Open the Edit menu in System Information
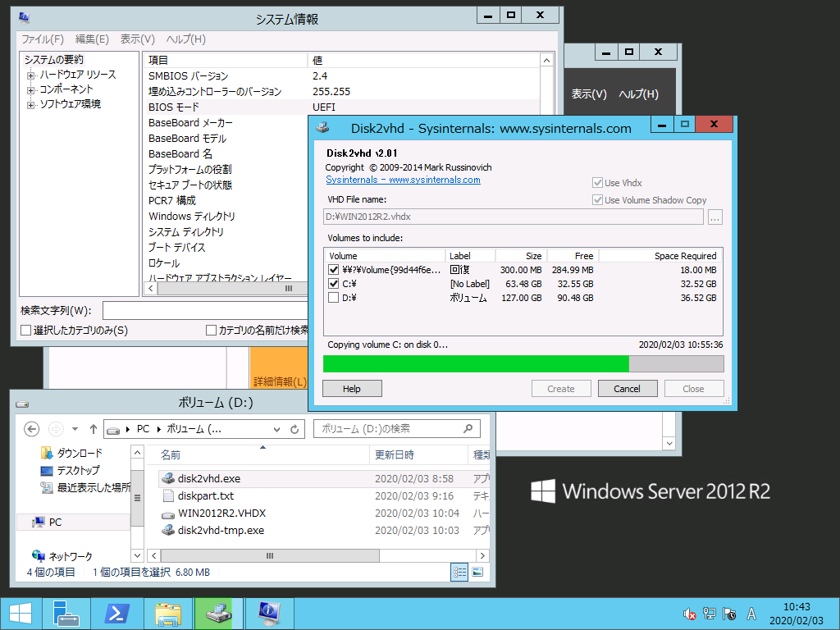Image resolution: width=840 pixels, height=630 pixels. click(x=92, y=39)
